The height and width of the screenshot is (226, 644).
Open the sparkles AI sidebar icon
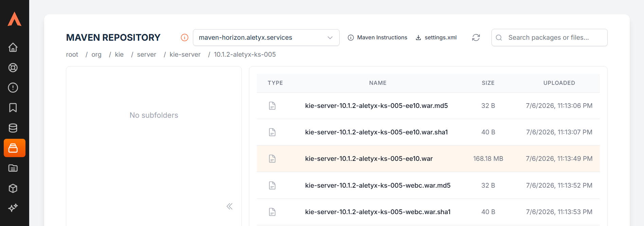pos(13,208)
